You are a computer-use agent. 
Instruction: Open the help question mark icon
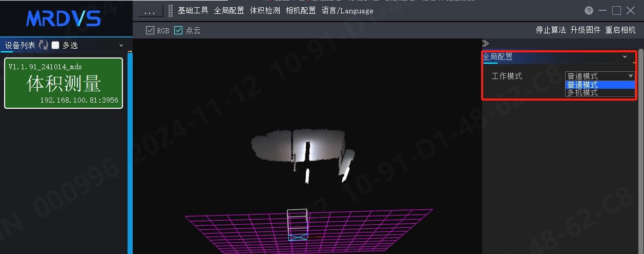(x=589, y=10)
